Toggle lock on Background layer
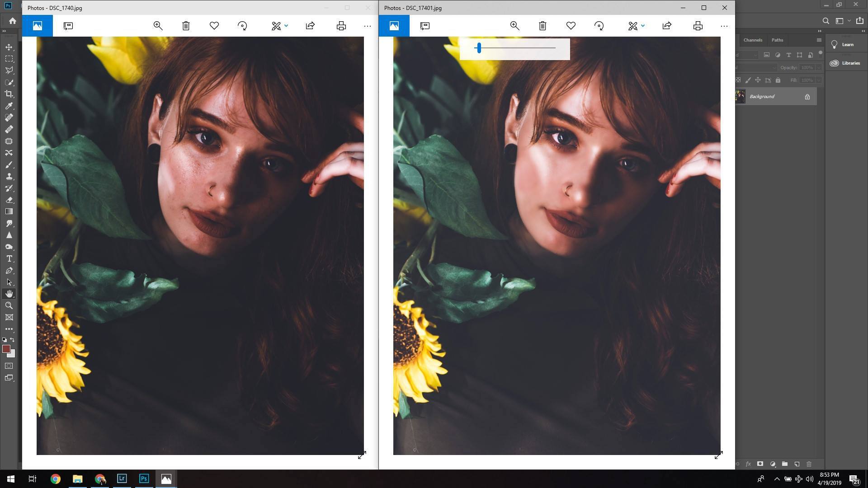Viewport: 868px width, 488px height. pos(807,97)
